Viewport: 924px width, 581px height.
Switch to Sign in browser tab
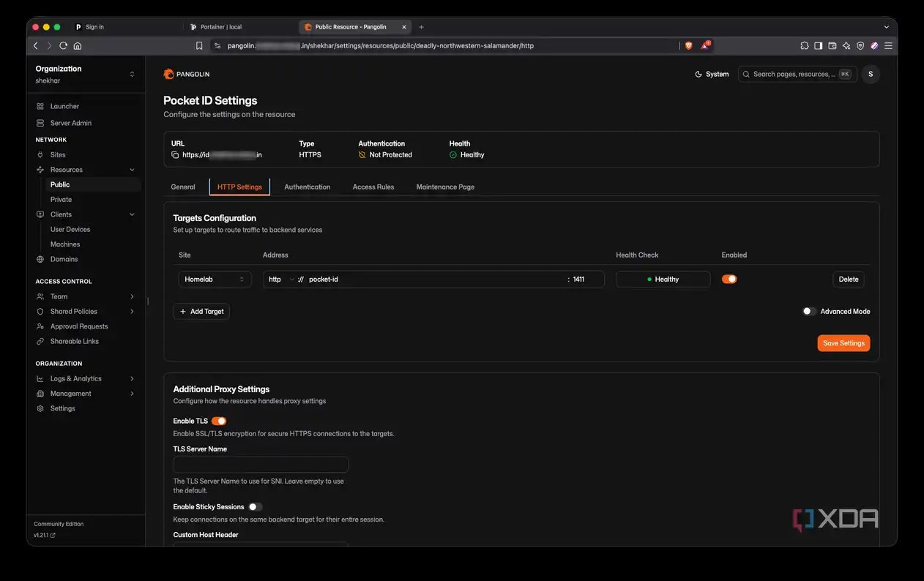click(126, 27)
